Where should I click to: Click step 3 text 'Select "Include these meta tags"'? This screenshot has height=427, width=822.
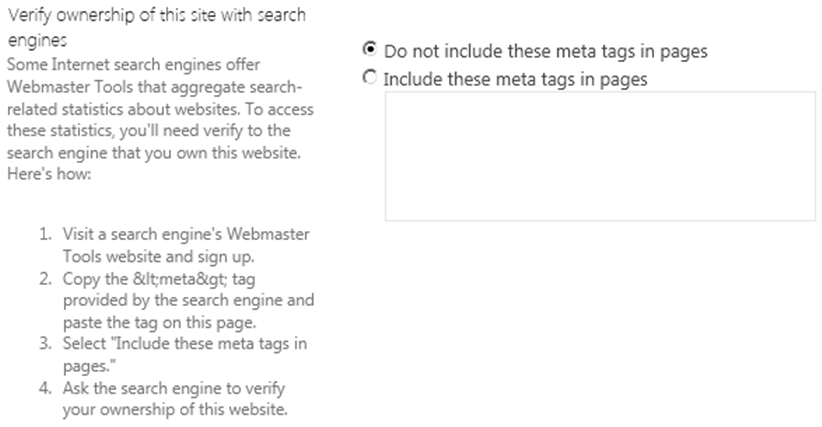(185, 344)
